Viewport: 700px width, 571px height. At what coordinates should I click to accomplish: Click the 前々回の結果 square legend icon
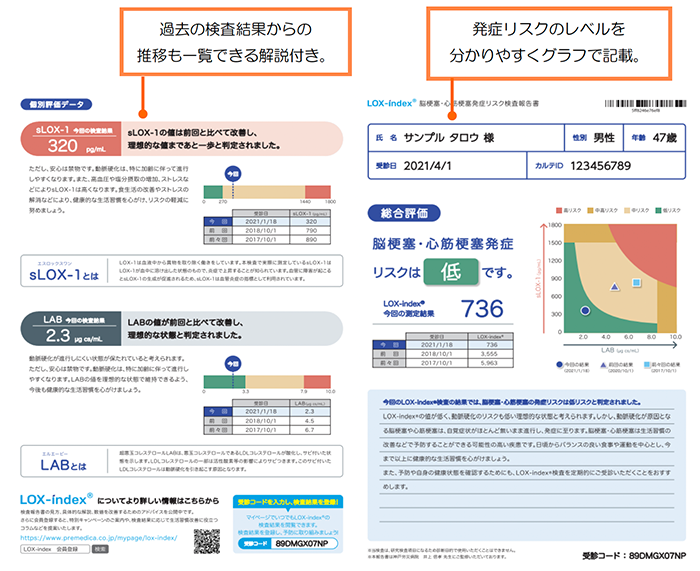click(x=646, y=365)
